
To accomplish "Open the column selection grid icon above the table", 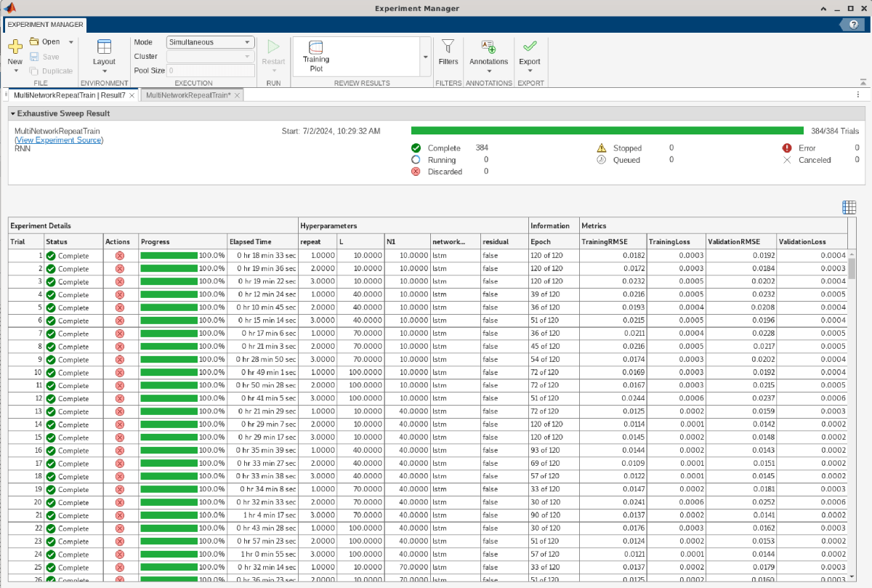I will click(x=849, y=206).
